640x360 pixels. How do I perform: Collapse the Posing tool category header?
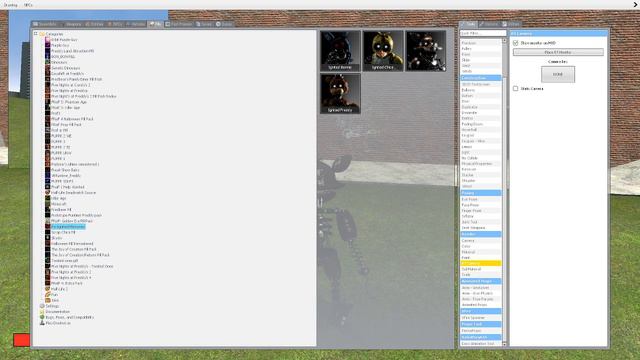tap(481, 193)
